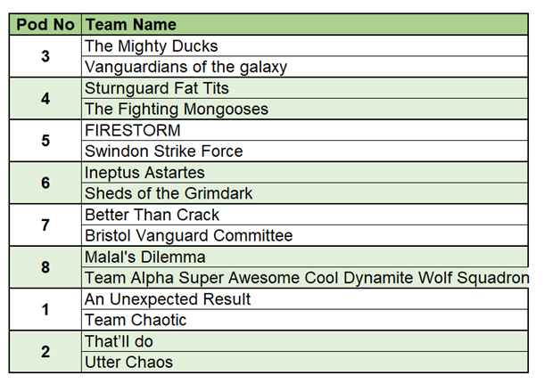
Task: Click the pod number 5 cell
Action: click(x=45, y=141)
